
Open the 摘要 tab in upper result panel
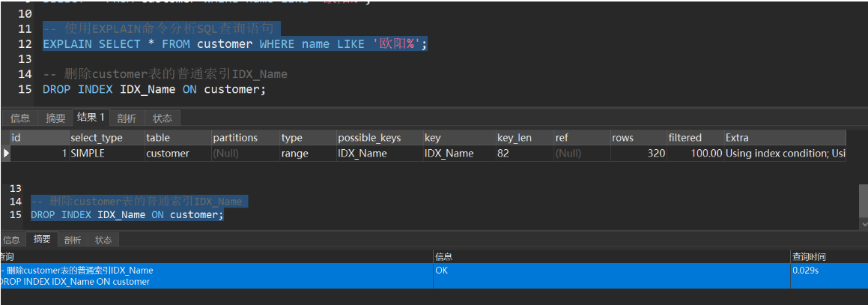(55, 118)
